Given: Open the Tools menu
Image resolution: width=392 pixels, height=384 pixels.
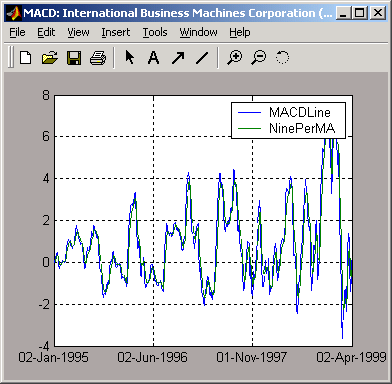Looking at the screenshot, I should point(155,32).
